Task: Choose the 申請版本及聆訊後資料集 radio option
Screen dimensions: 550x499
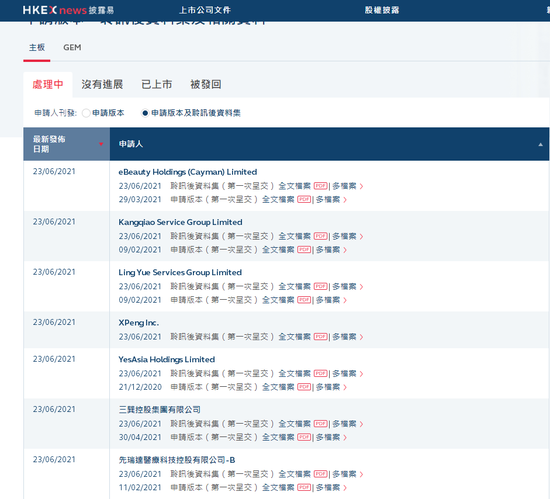Action: pyautogui.click(x=145, y=113)
